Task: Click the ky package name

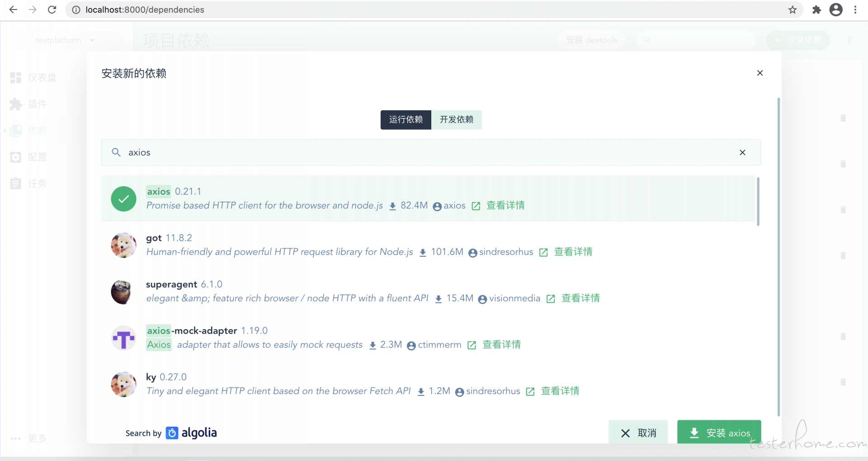Action: (151, 377)
